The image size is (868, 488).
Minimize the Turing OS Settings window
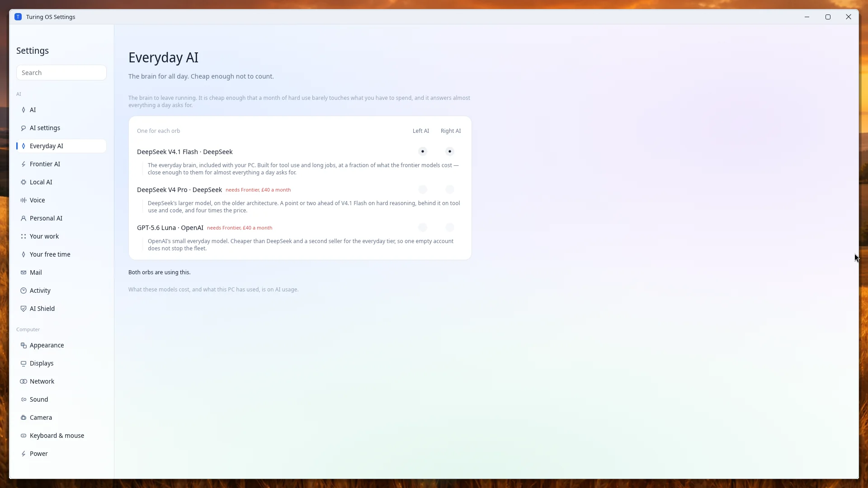tap(807, 17)
